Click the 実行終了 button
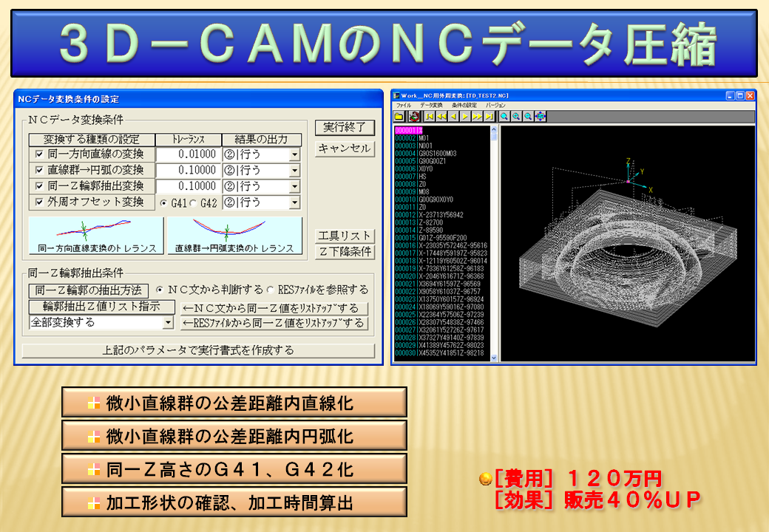Viewport: 769px width, 532px height. (345, 128)
